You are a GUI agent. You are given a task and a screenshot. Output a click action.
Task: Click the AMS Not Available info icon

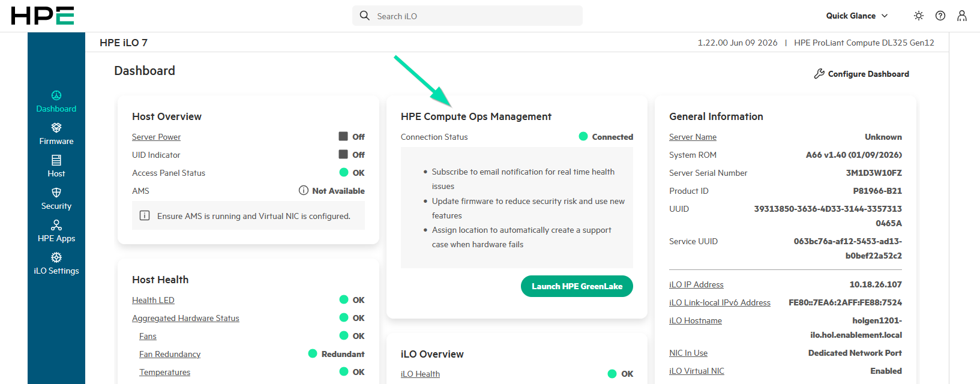pyautogui.click(x=304, y=191)
